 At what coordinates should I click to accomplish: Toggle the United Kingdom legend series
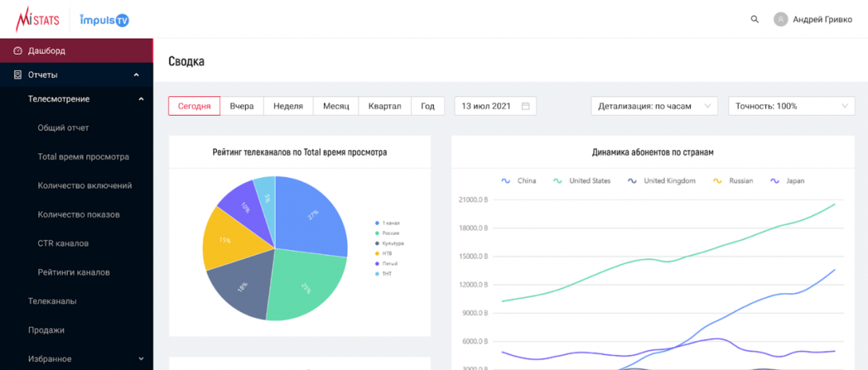pyautogui.click(x=661, y=181)
